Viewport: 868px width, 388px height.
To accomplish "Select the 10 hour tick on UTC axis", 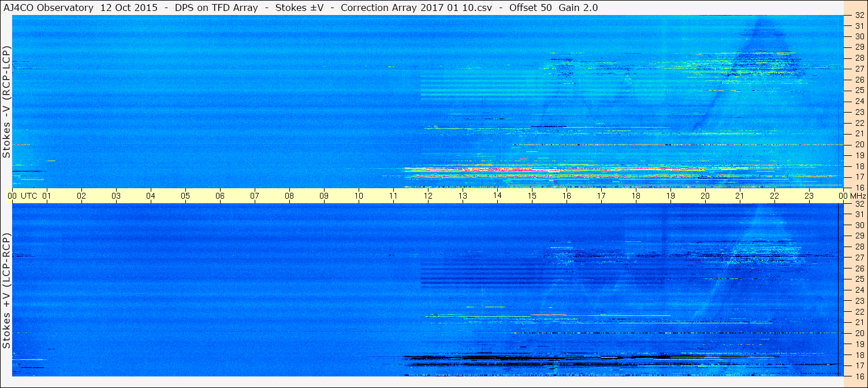I will tap(359, 196).
